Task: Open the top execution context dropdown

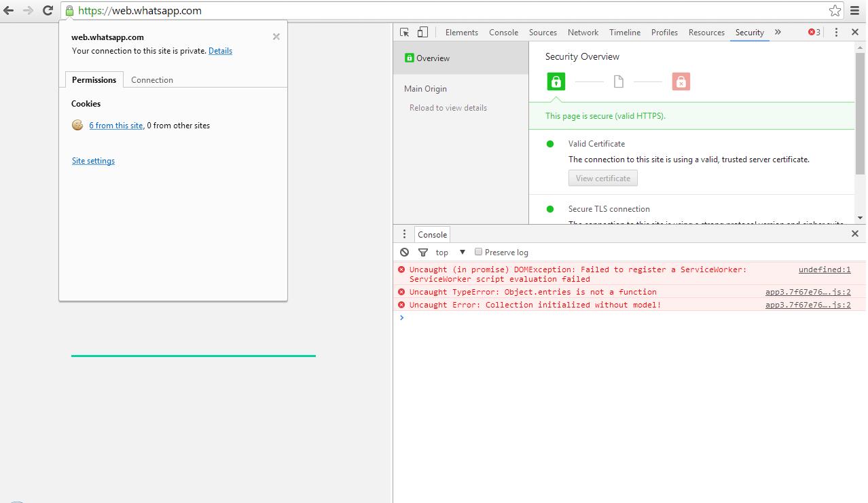Action: [x=451, y=252]
